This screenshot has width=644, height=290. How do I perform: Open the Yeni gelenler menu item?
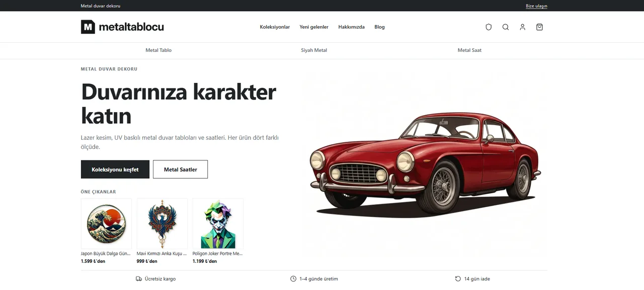314,27
